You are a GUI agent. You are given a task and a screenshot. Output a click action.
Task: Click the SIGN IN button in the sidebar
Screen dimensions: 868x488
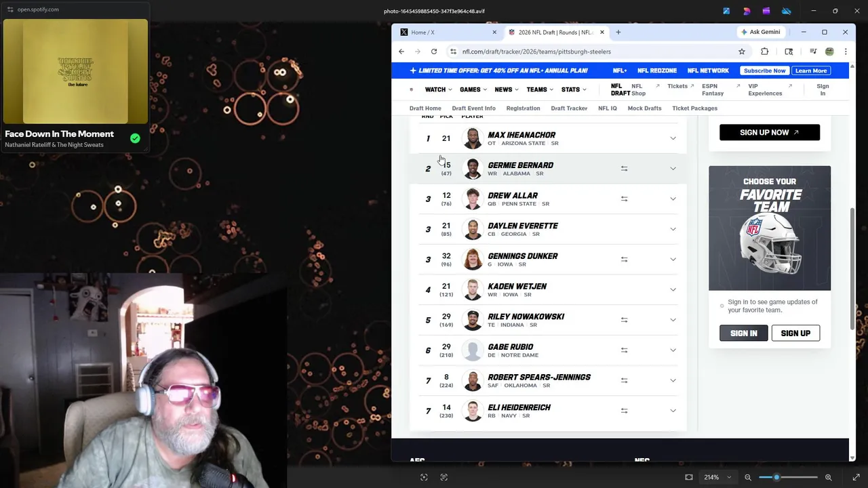pyautogui.click(x=743, y=333)
